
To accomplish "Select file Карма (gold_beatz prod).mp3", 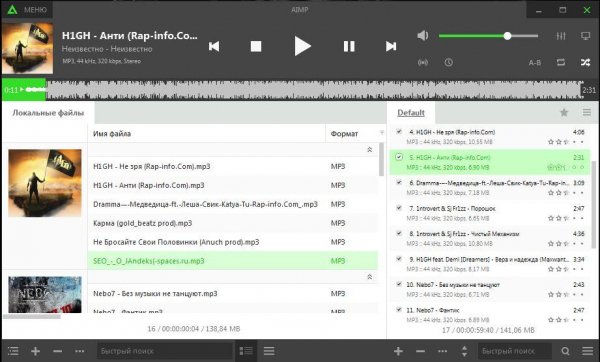I will [233, 223].
